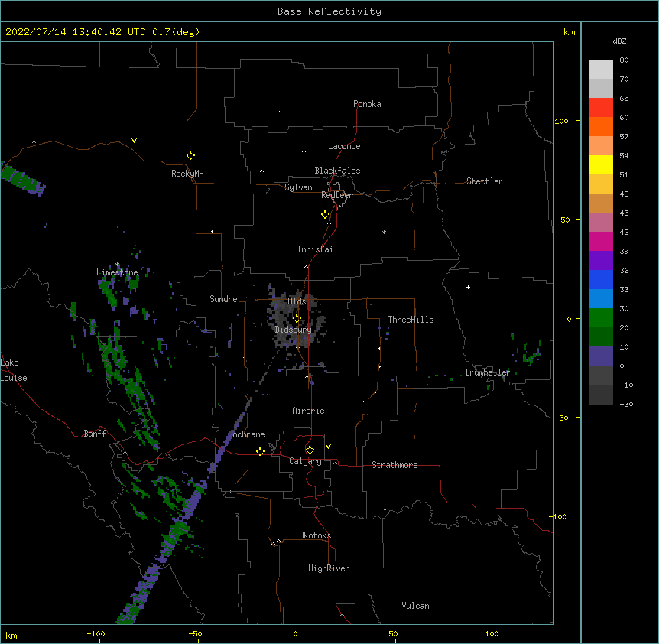Click the ThreeHills label
This screenshot has height=644, width=659.
point(411,320)
